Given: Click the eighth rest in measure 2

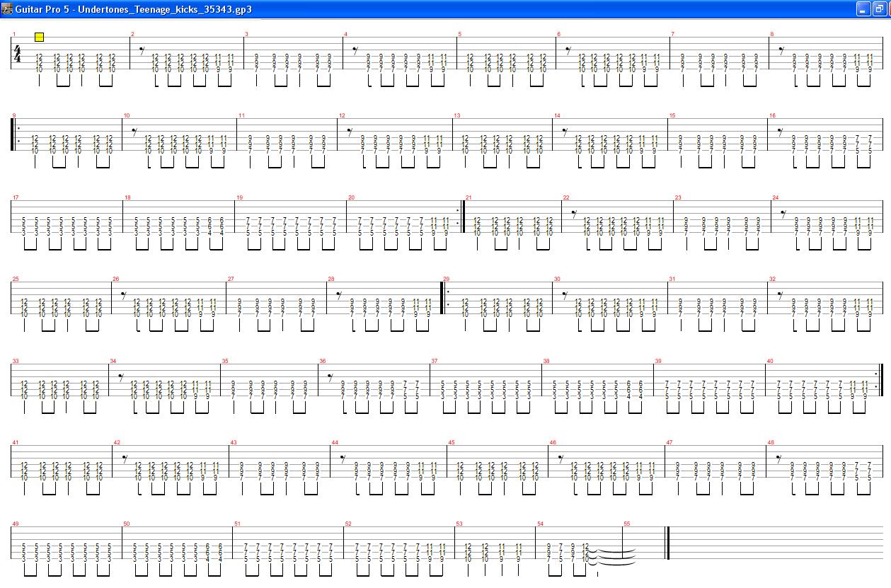Looking at the screenshot, I should [x=142, y=50].
